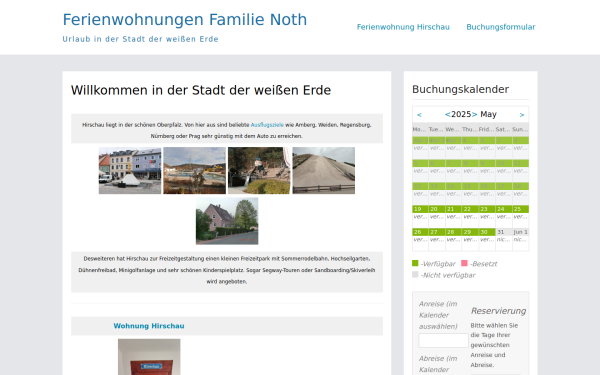The image size is (600, 375).
Task: Click the Jun 1 calendar cell
Action: (520, 240)
